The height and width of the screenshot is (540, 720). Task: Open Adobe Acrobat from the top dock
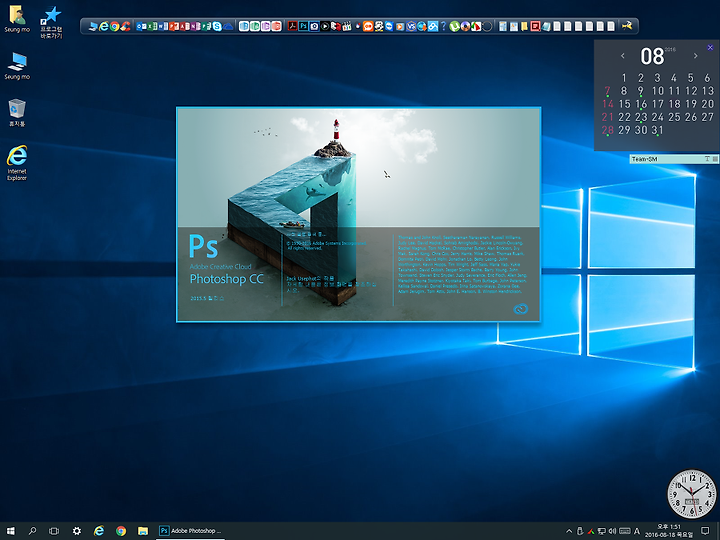pyautogui.click(x=292, y=26)
